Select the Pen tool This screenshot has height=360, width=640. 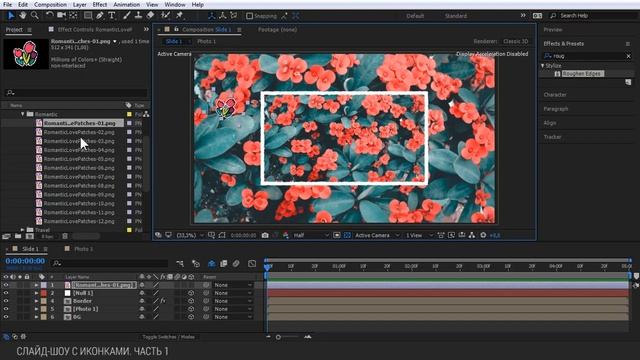pyautogui.click(x=100, y=16)
